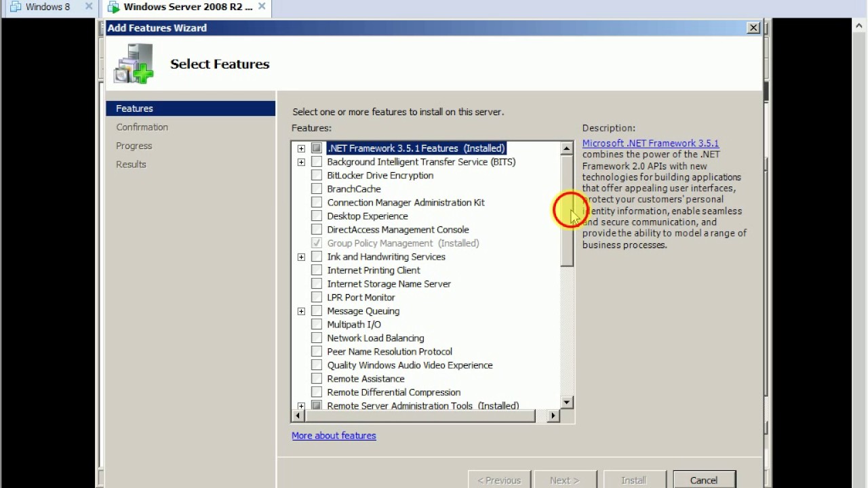Click the Previous button
The width and height of the screenshot is (868, 488).
[499, 480]
